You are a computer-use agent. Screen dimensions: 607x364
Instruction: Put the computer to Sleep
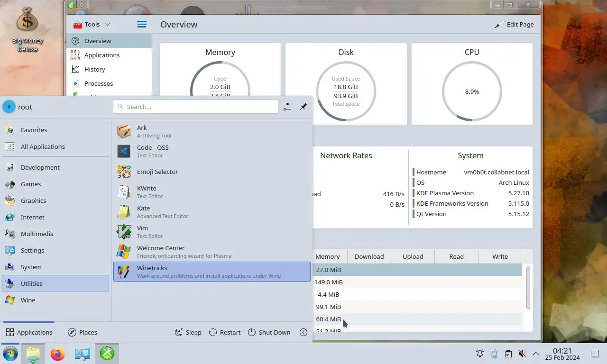coord(188,332)
